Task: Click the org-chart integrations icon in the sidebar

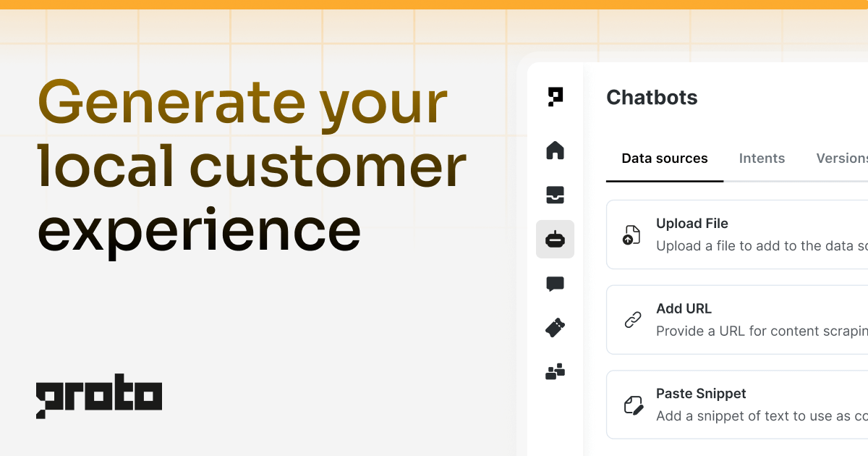Action: tap(555, 372)
